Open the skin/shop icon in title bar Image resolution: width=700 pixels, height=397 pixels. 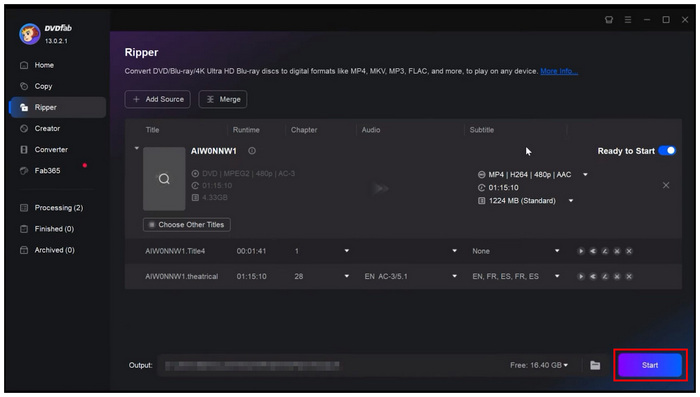609,20
